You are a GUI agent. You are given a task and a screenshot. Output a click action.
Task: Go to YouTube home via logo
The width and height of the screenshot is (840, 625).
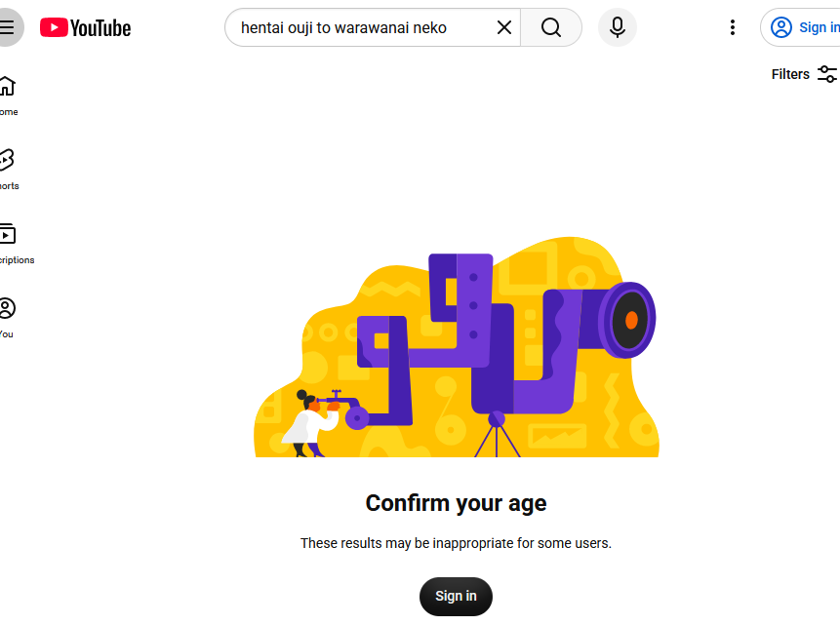coord(85,28)
